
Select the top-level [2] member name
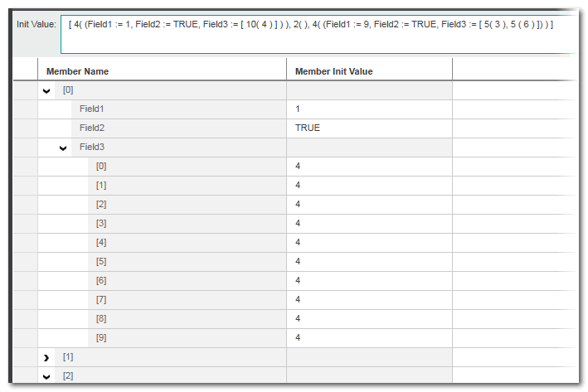69,376
